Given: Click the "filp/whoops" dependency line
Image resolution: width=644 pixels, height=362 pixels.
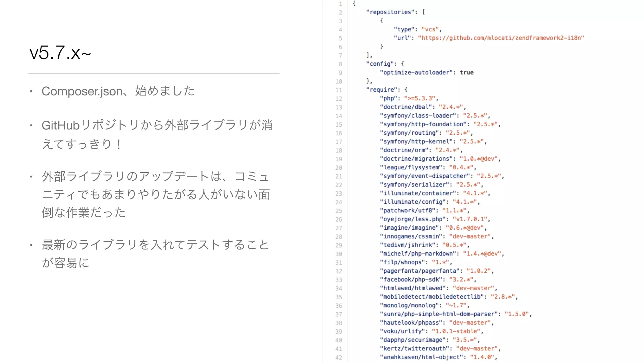Looking at the screenshot, I should pyautogui.click(x=416, y=262).
